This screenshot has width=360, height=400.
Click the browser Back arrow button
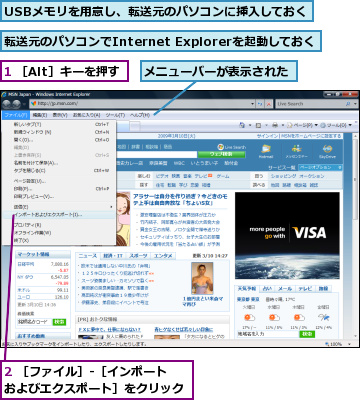tap(7, 104)
